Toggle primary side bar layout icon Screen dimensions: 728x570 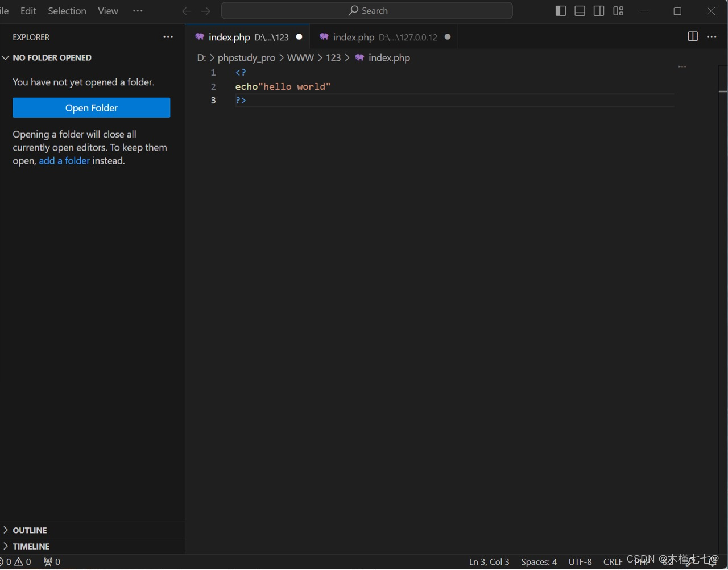561,11
